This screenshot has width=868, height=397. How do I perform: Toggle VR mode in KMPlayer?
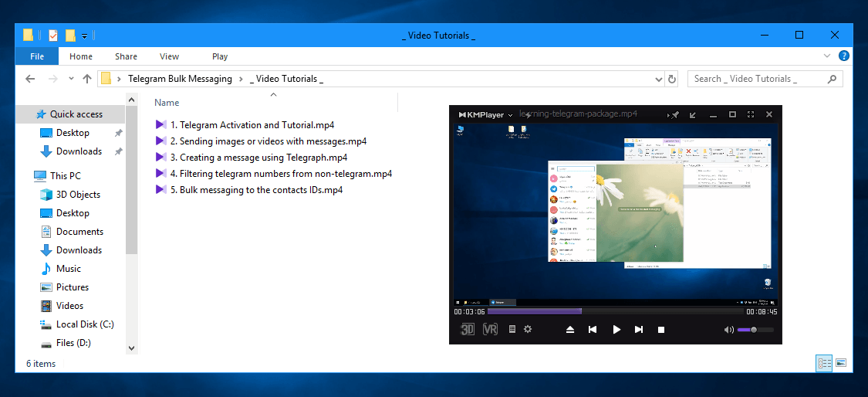(x=490, y=329)
